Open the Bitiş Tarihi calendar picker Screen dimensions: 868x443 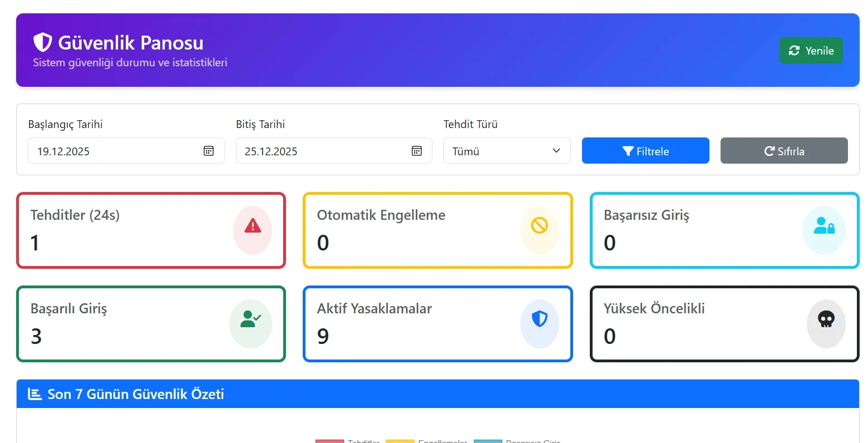(417, 151)
